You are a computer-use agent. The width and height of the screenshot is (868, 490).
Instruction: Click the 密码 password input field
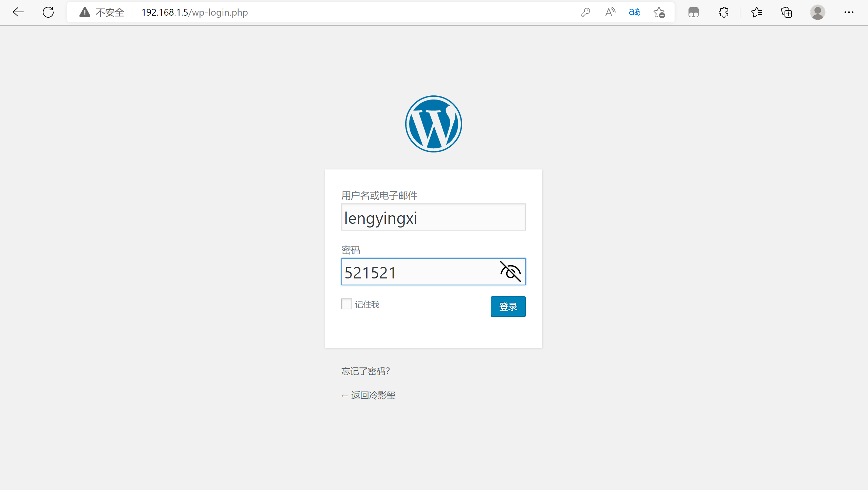pyautogui.click(x=433, y=272)
